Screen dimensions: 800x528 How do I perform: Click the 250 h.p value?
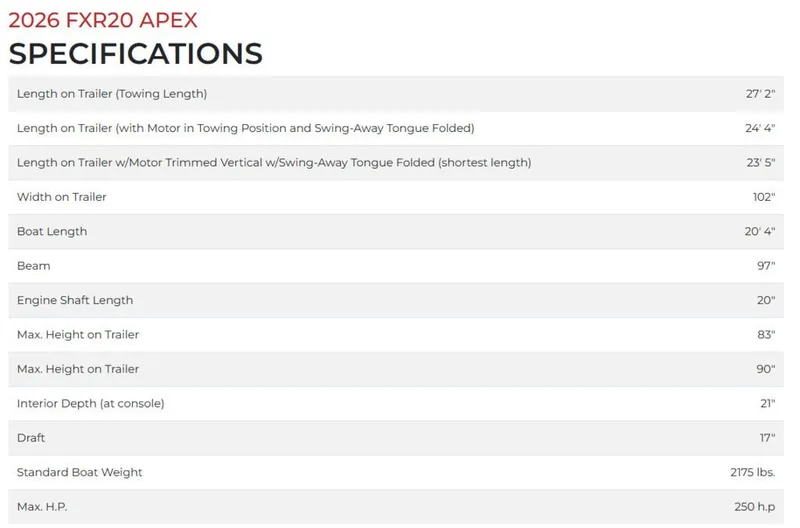[755, 507]
